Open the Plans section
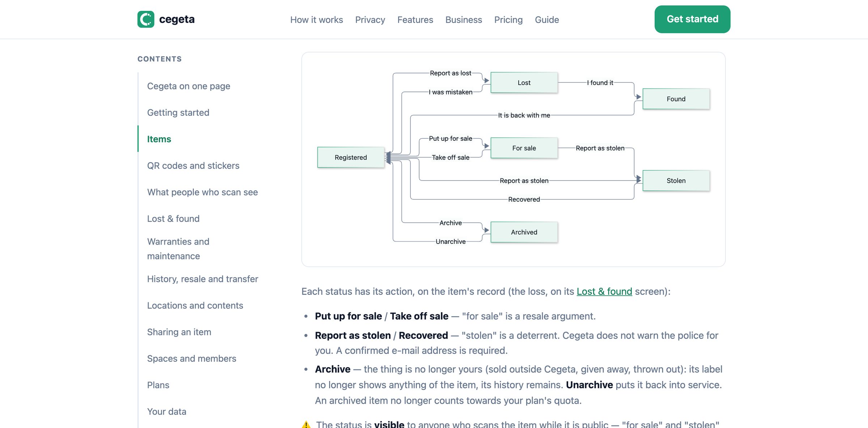Viewport: 868px width, 428px height. tap(158, 385)
